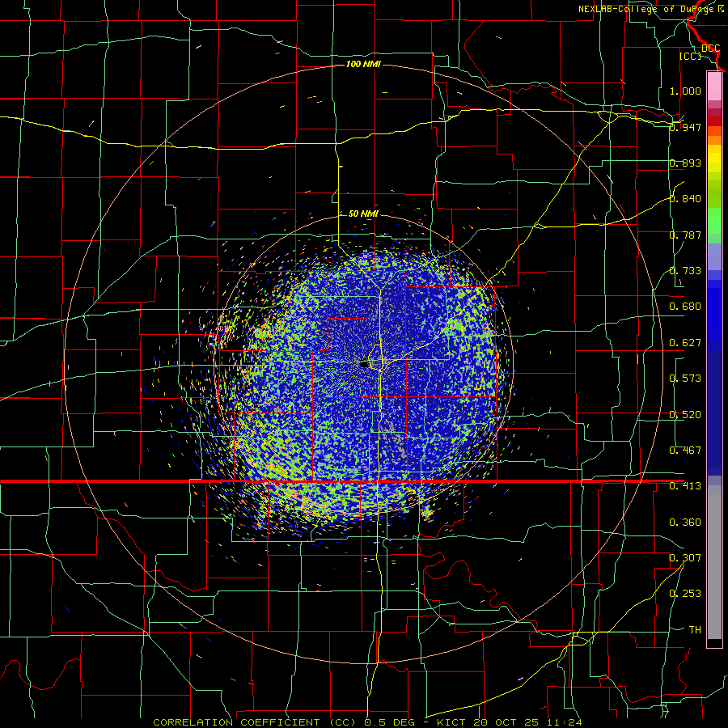The height and width of the screenshot is (728, 728).
Task: Click the 0.627 legend value
Action: (685, 343)
